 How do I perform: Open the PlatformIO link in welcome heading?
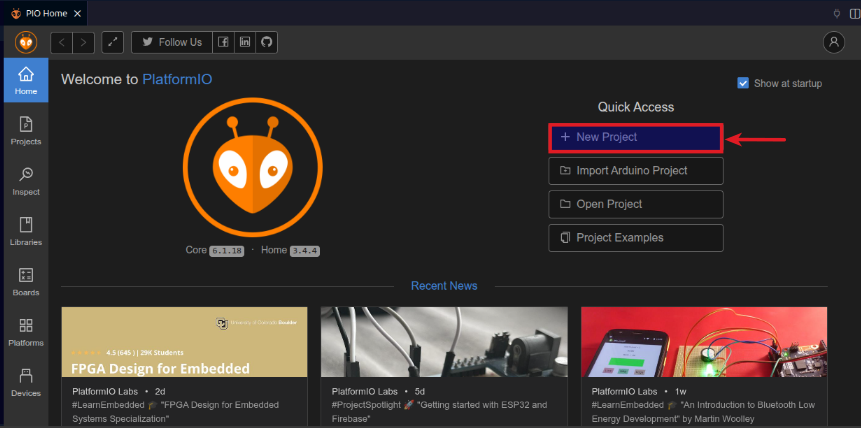click(177, 79)
